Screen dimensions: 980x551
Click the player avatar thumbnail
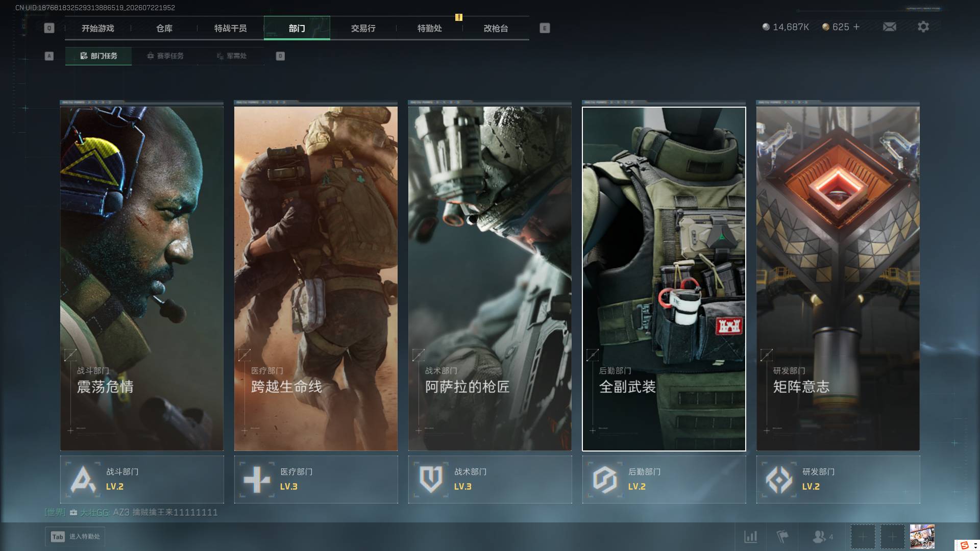point(922,537)
